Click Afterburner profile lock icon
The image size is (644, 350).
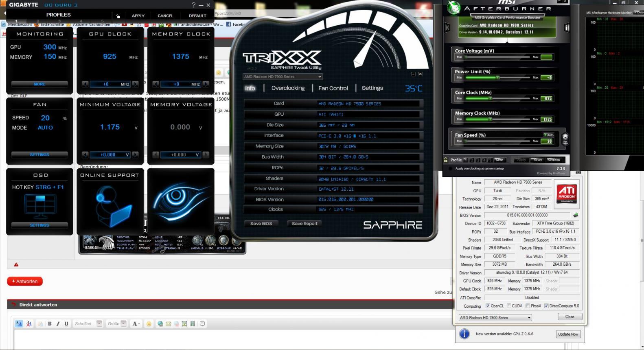pos(447,160)
